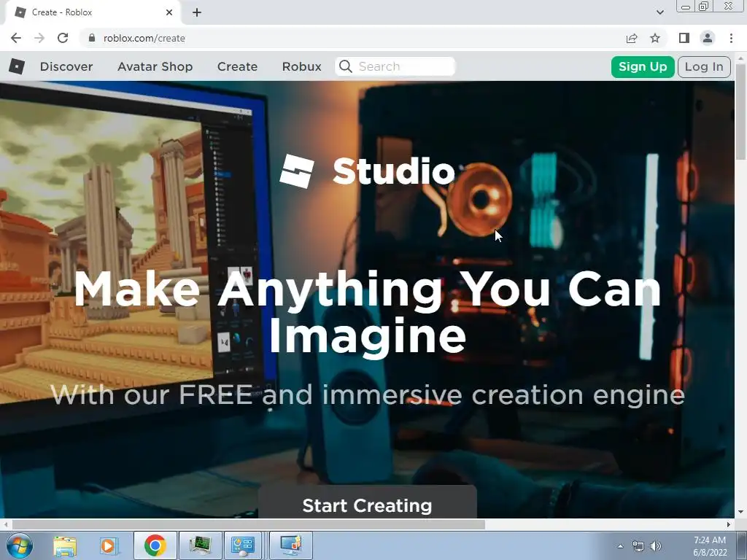Click the display settings taskbar icon
747x560 pixels.
coord(291,545)
